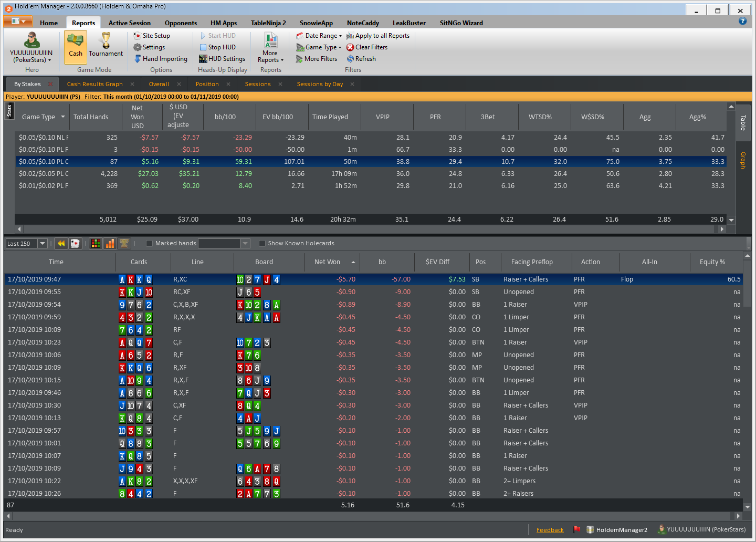Viewport: 756px width, 542px height.
Task: Open the Hero player selector
Action: [x=31, y=47]
